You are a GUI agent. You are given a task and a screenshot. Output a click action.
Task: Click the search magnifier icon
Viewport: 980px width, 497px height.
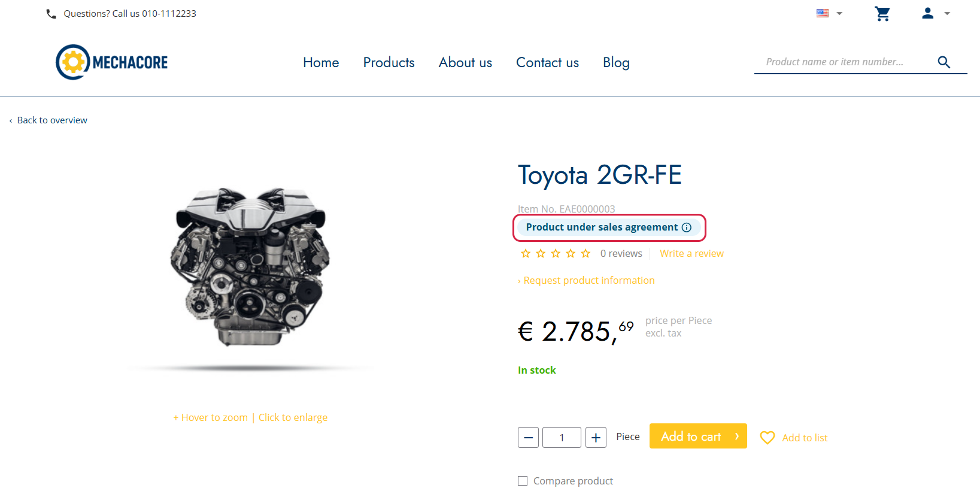pos(944,62)
